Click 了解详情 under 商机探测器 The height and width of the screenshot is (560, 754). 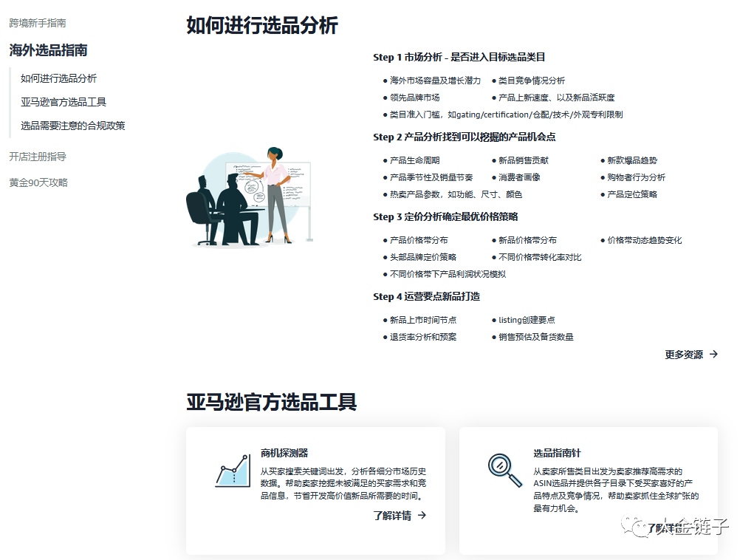point(392,516)
